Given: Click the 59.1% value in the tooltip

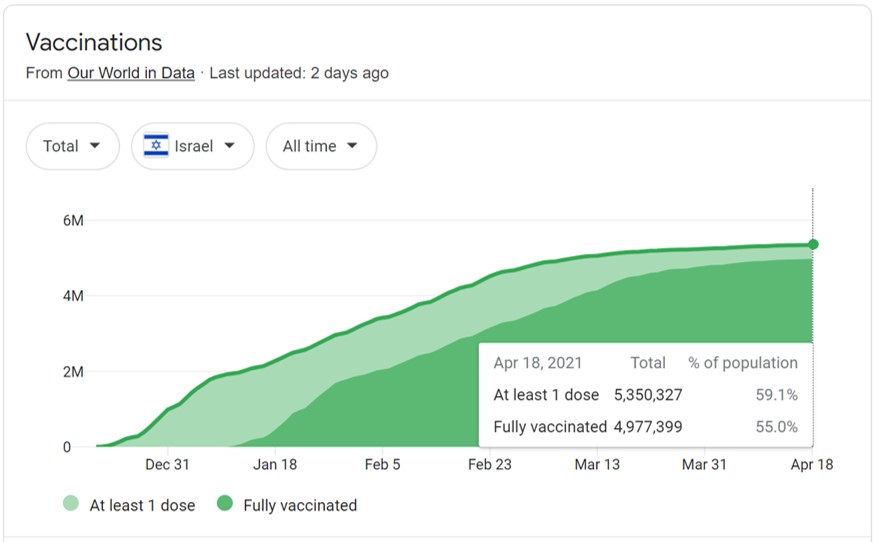Looking at the screenshot, I should pos(776,395).
